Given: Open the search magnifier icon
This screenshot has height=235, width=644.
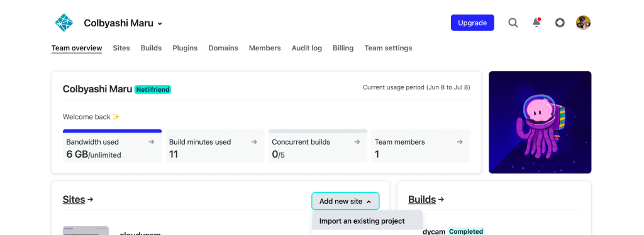Looking at the screenshot, I should click(x=513, y=23).
